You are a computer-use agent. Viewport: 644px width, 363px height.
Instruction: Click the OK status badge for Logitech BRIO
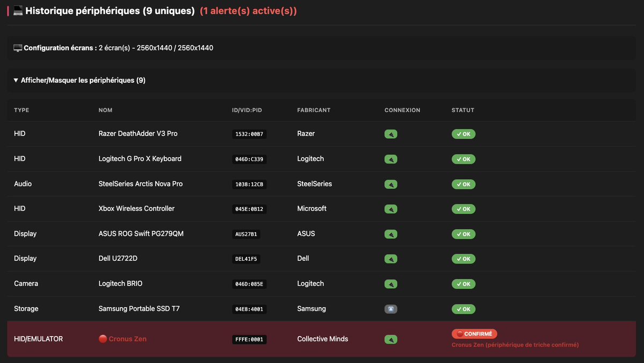coord(464,284)
